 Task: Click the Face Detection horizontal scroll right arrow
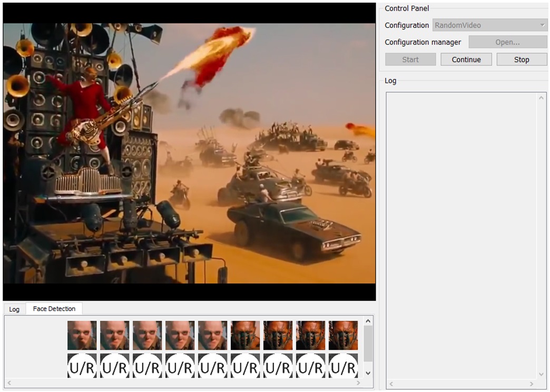358,383
